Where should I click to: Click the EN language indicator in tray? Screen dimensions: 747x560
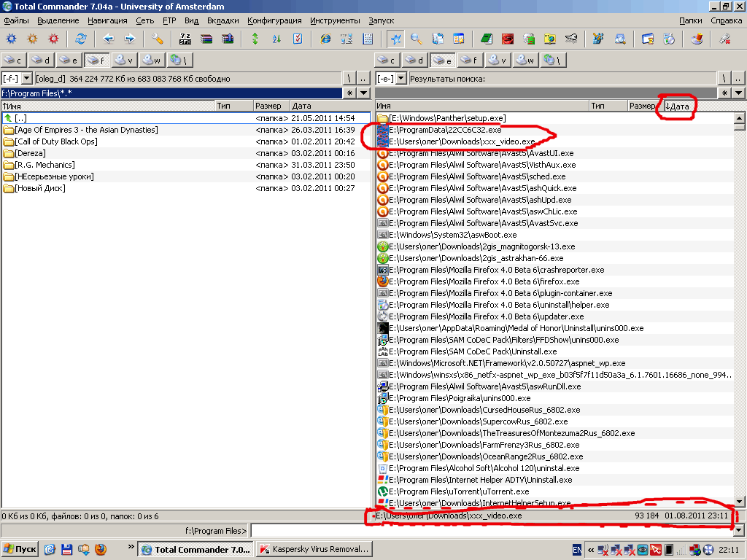(x=576, y=550)
